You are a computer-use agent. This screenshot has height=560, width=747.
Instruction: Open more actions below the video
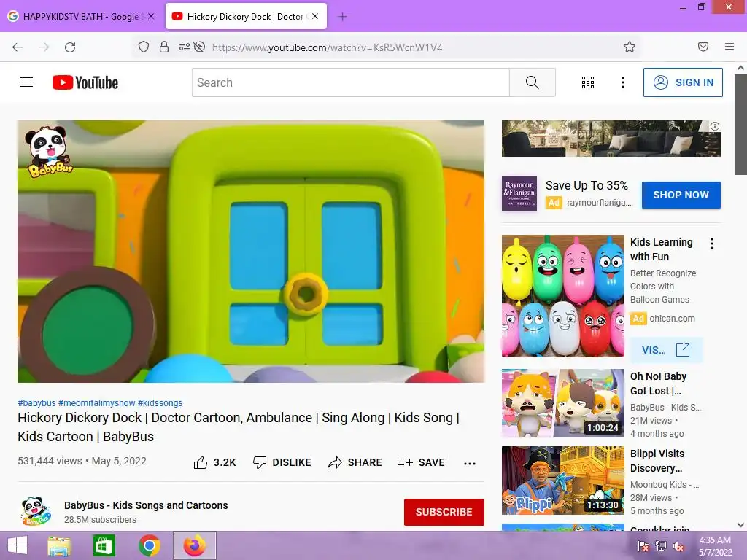point(470,463)
